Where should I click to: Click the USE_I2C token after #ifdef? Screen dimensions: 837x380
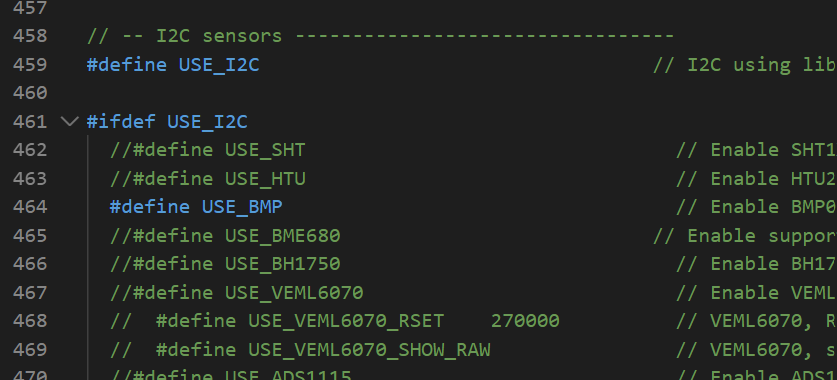pyautogui.click(x=207, y=122)
